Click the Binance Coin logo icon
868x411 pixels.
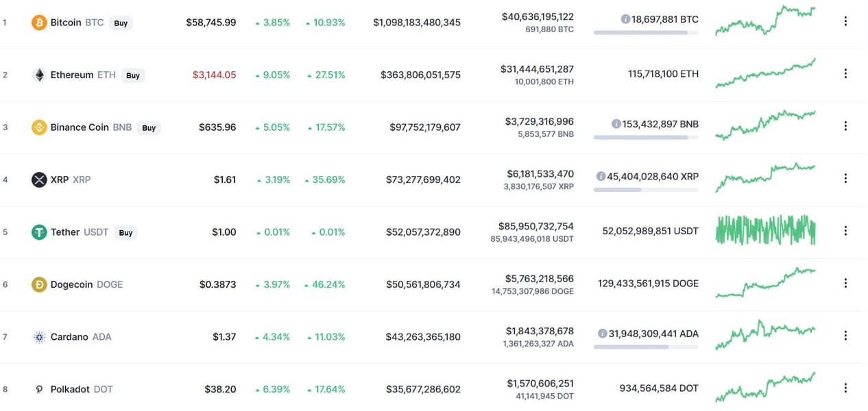click(x=39, y=127)
